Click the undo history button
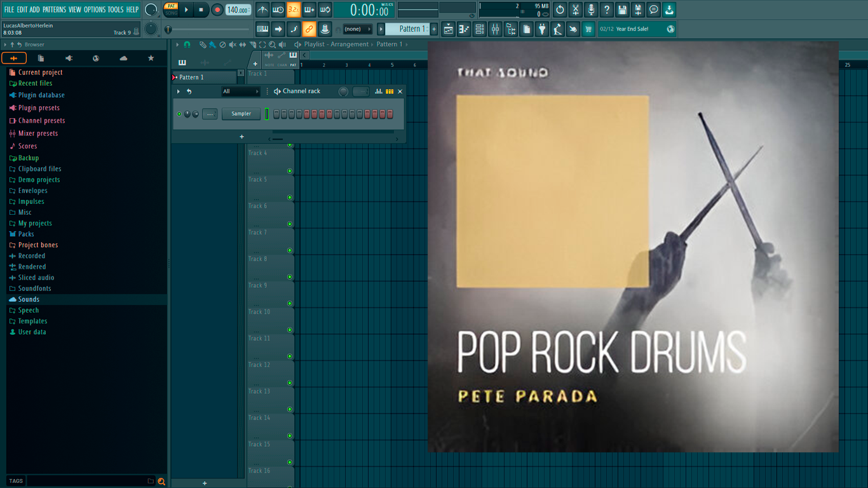The height and width of the screenshot is (488, 868). click(560, 10)
